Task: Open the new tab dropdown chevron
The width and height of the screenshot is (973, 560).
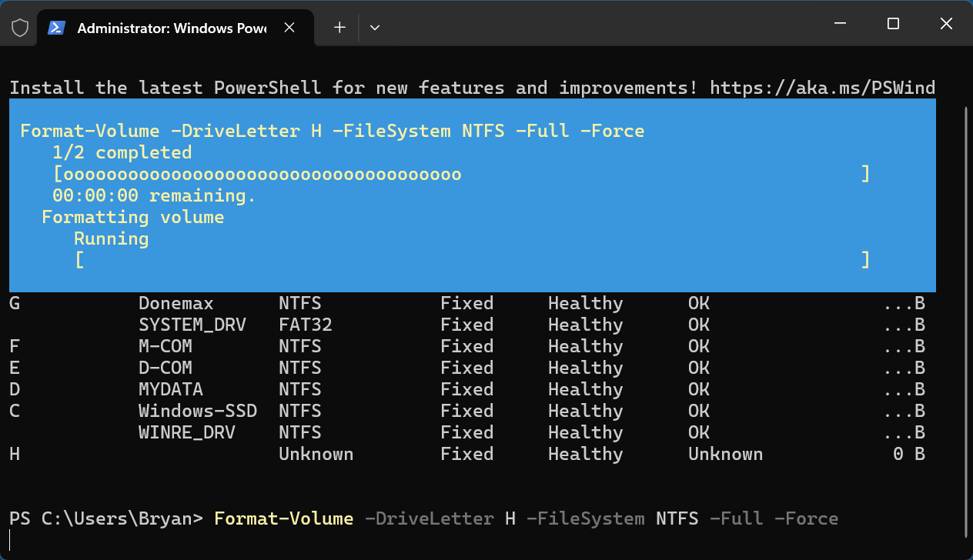Action: [375, 27]
